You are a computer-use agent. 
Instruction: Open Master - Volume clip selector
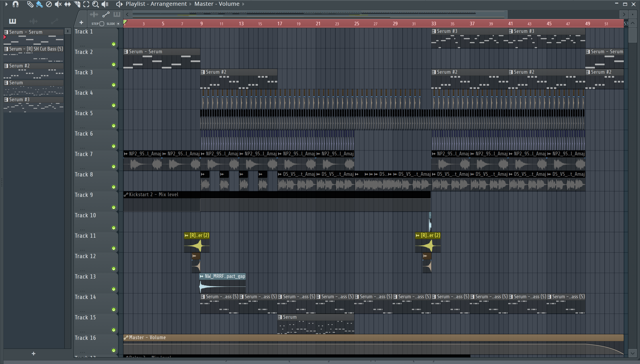pyautogui.click(x=217, y=4)
